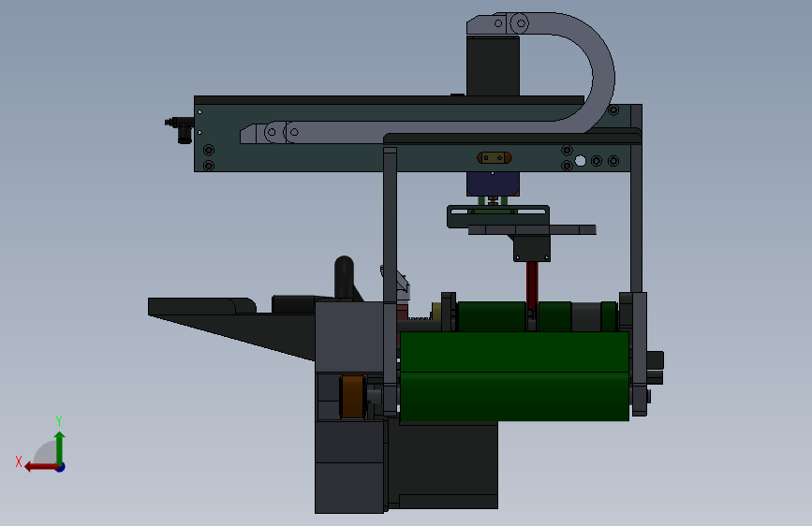Select the rounded black handle knob
812x526 pixels.
pyautogui.click(x=345, y=277)
